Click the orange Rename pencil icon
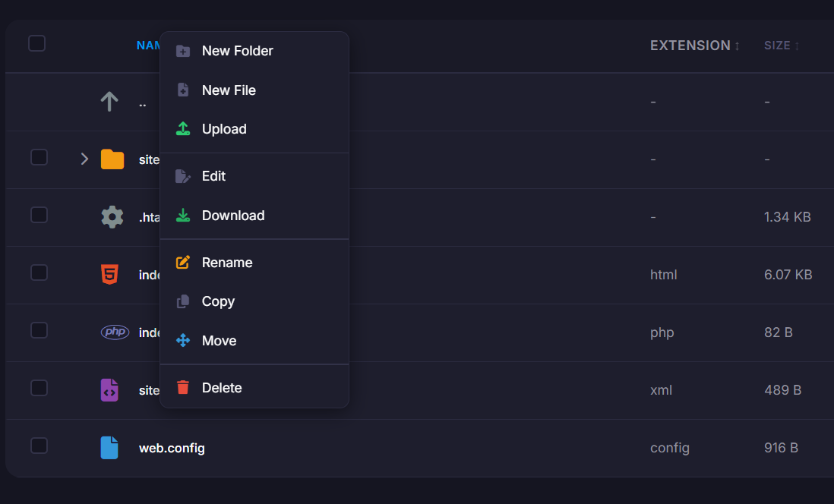Image resolution: width=834 pixels, height=504 pixels. 182,263
